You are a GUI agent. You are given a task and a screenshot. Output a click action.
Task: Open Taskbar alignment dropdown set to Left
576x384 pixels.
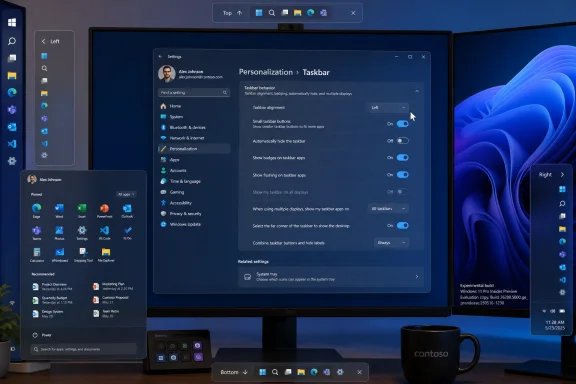(388, 107)
